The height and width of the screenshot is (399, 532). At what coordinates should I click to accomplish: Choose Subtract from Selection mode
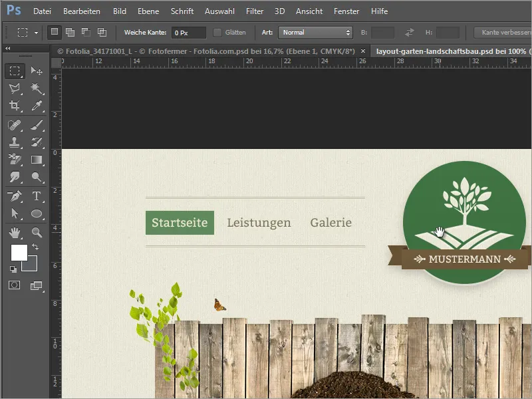[x=86, y=32]
